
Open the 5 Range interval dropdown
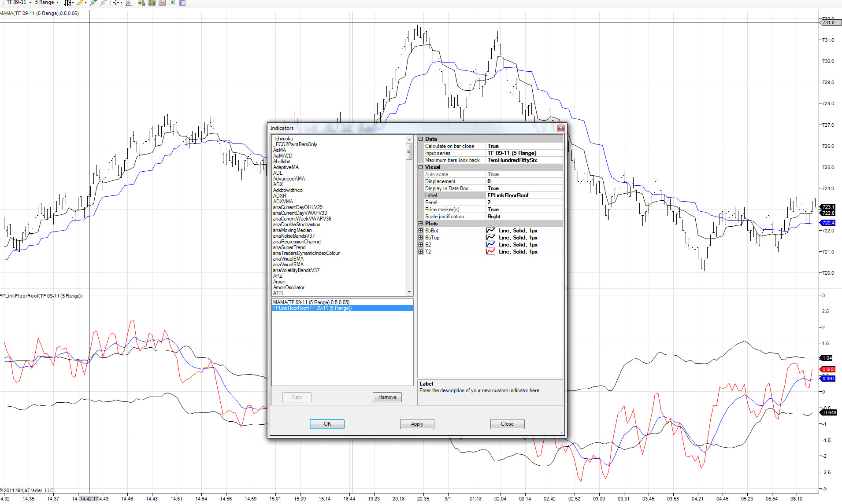tap(47, 3)
